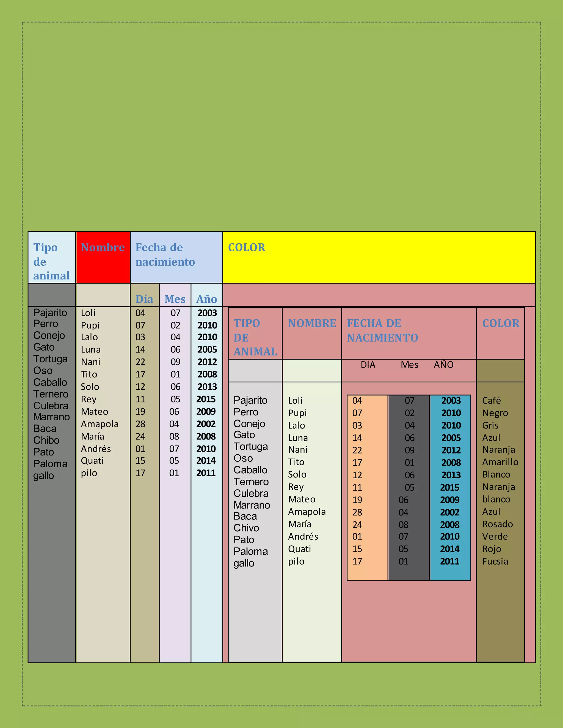Click 'TIPO DE ANIMAL' nested header
563x728 pixels.
pos(255,337)
